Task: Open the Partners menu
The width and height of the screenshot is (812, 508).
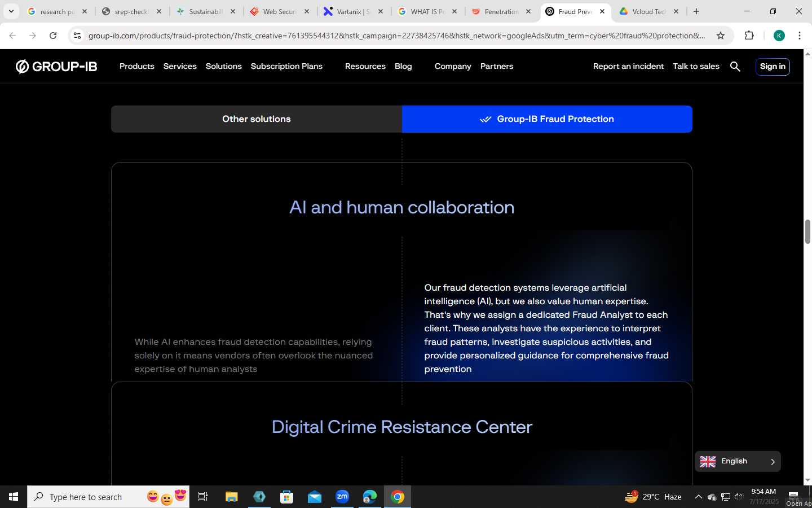Action: [x=497, y=67]
